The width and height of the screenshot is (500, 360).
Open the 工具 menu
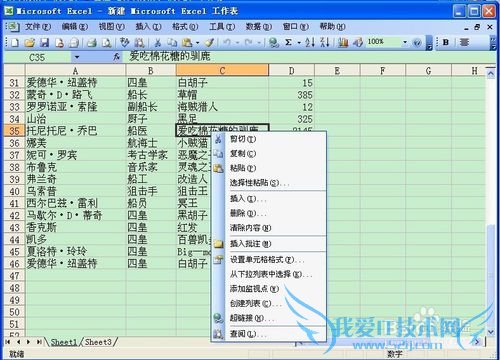click(x=222, y=26)
